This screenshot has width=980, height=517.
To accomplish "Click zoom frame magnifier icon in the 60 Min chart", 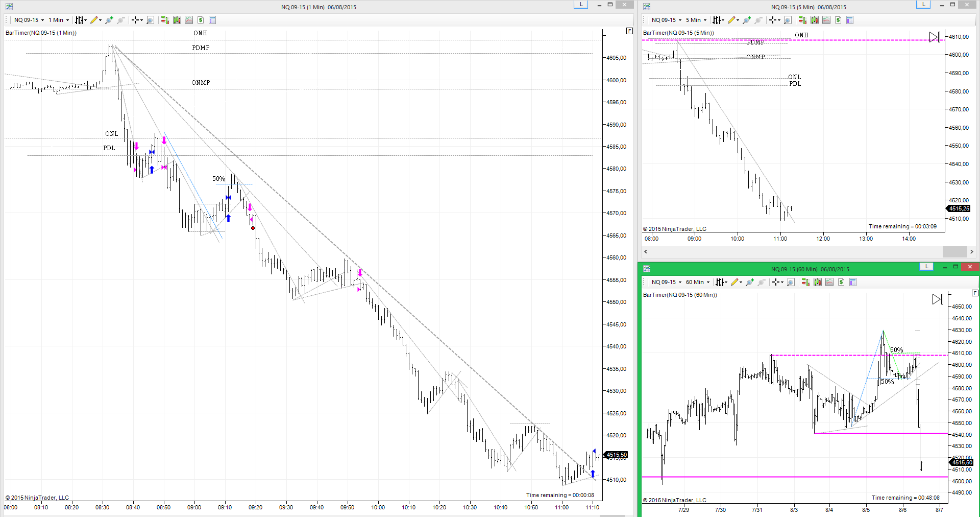I will 791,282.
